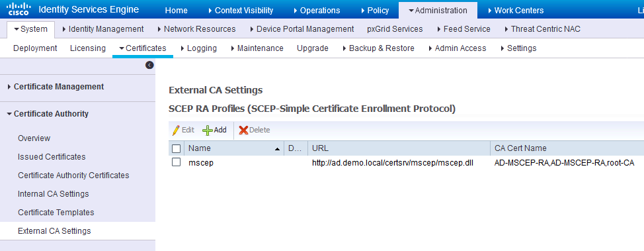Screen dimensions: 644x251
Task: Click the pencil Edit icon
Action: 176,130
